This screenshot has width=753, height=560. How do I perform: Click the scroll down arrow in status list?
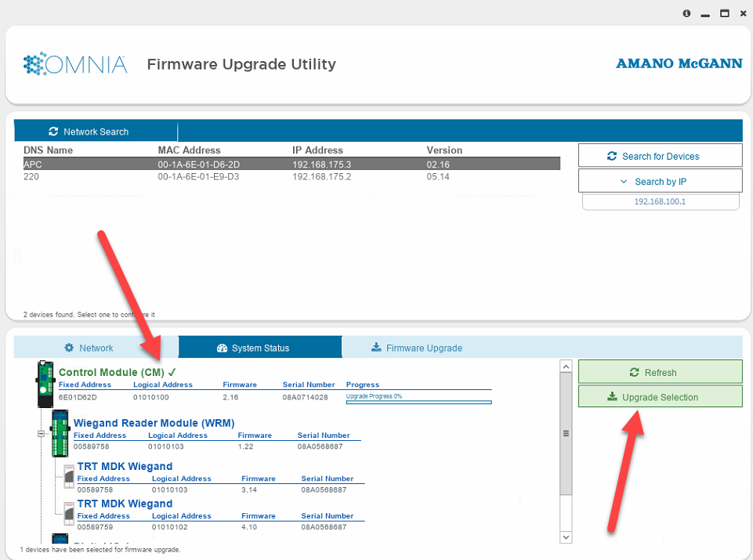566,537
